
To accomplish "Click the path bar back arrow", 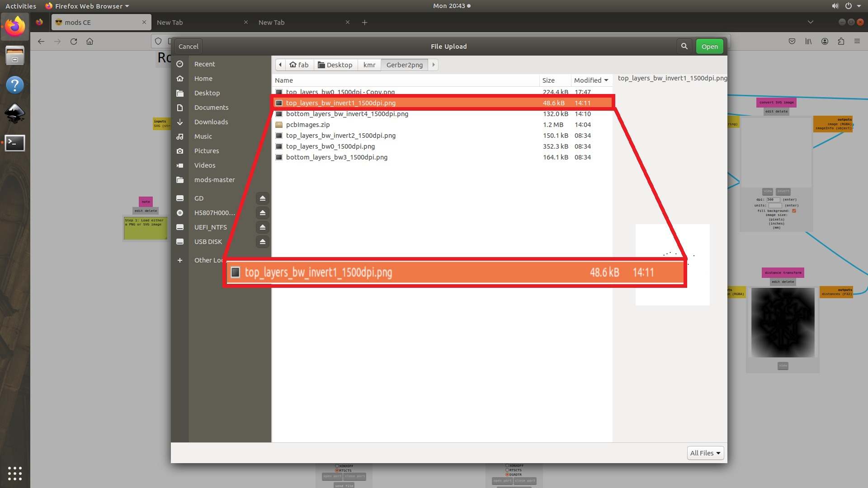I will (x=280, y=65).
